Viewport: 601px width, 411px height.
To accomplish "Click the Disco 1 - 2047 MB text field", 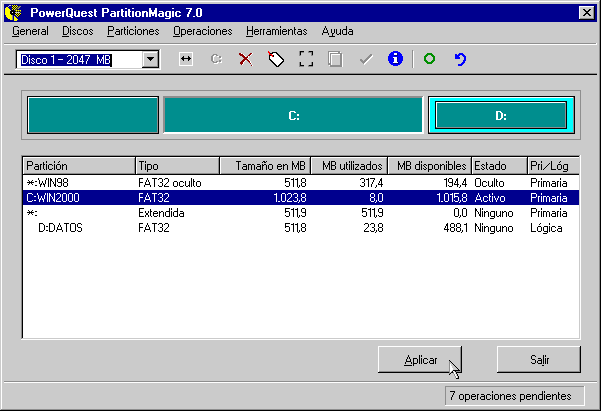I will coord(79,59).
